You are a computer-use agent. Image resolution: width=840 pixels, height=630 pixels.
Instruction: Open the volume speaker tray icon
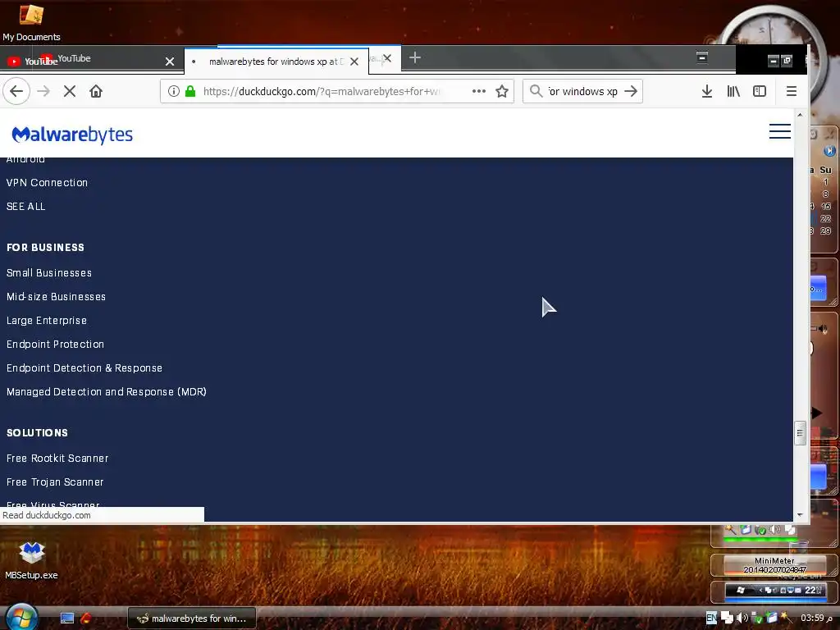tap(742, 618)
